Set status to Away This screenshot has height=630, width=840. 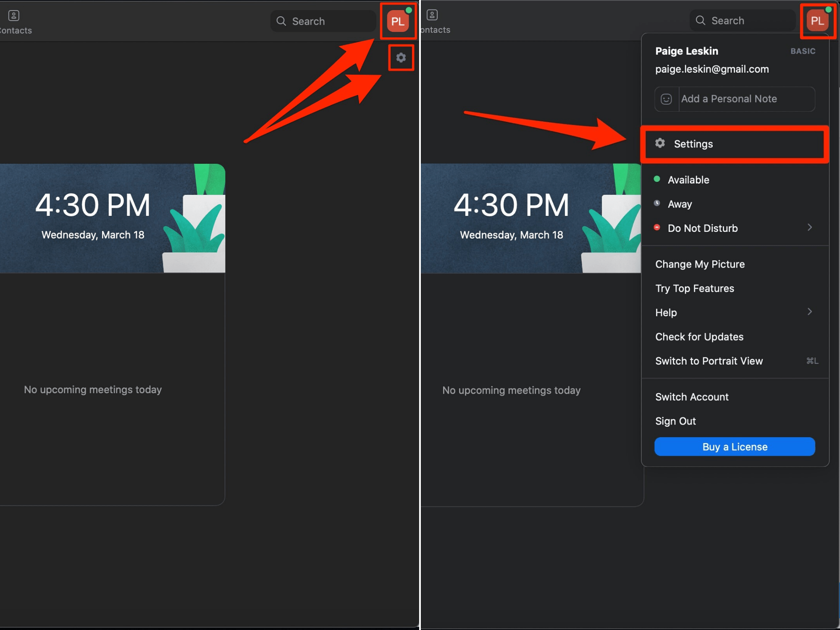(x=680, y=204)
